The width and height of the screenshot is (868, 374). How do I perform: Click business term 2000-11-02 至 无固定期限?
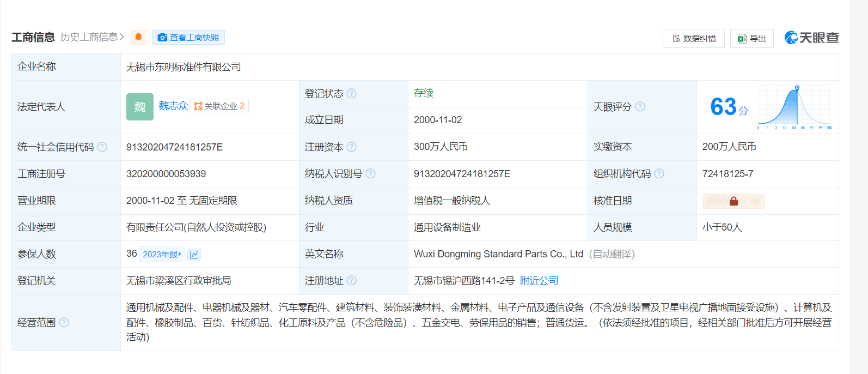[182, 201]
